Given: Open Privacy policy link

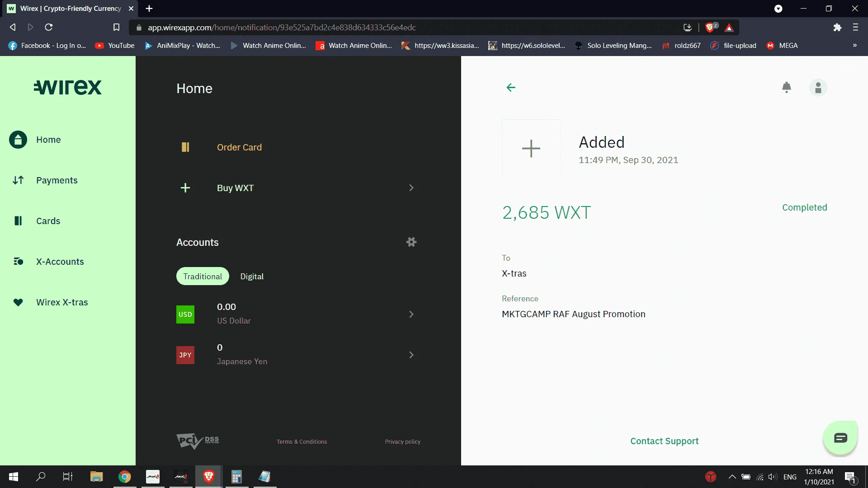Looking at the screenshot, I should pyautogui.click(x=402, y=441).
